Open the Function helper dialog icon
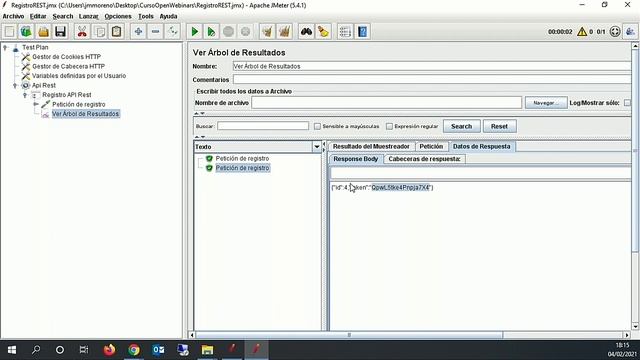 [345, 31]
